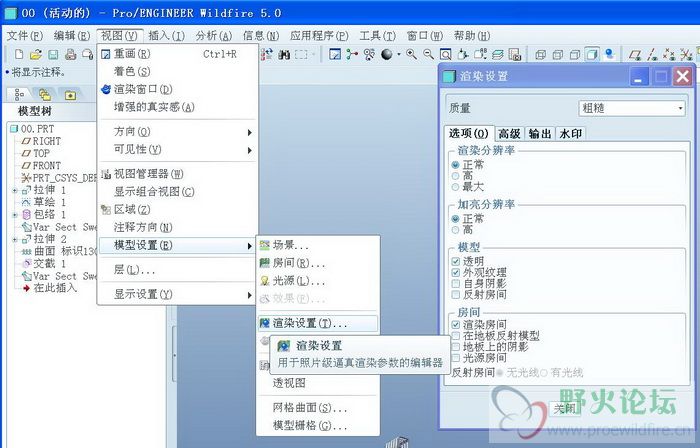Open the 方向(O) submenu
The height and width of the screenshot is (448, 700).
178,132
